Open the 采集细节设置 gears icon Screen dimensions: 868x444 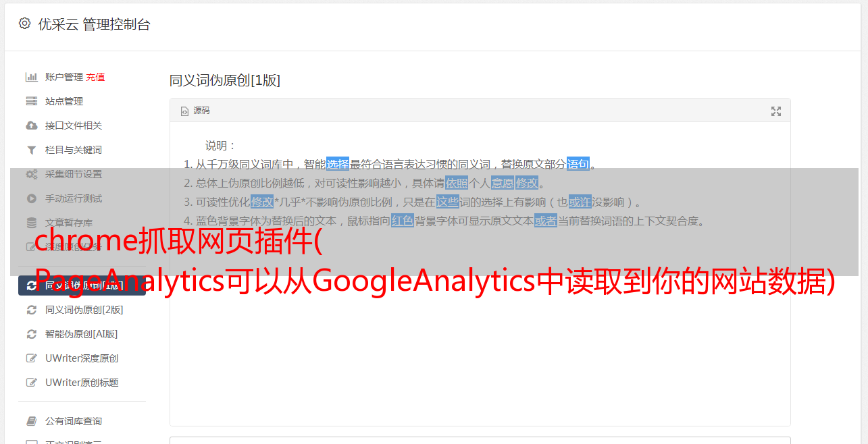click(31, 174)
